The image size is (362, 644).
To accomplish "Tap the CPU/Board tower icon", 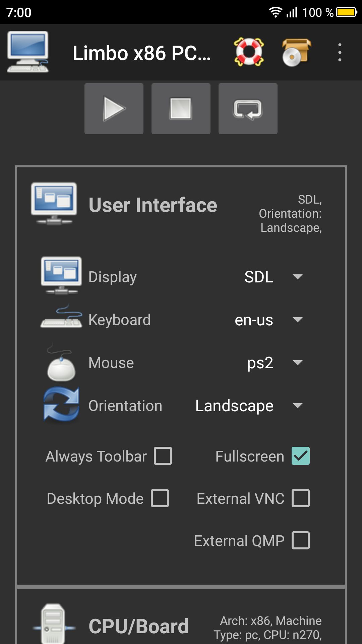I will coord(54,624).
